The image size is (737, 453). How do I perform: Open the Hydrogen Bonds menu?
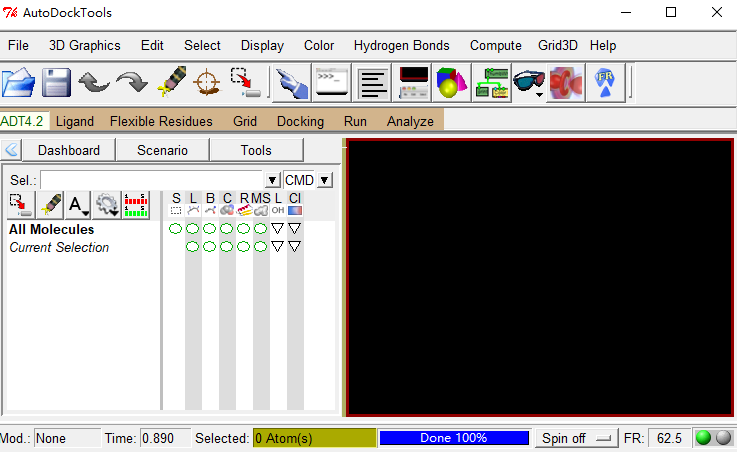pyautogui.click(x=401, y=45)
